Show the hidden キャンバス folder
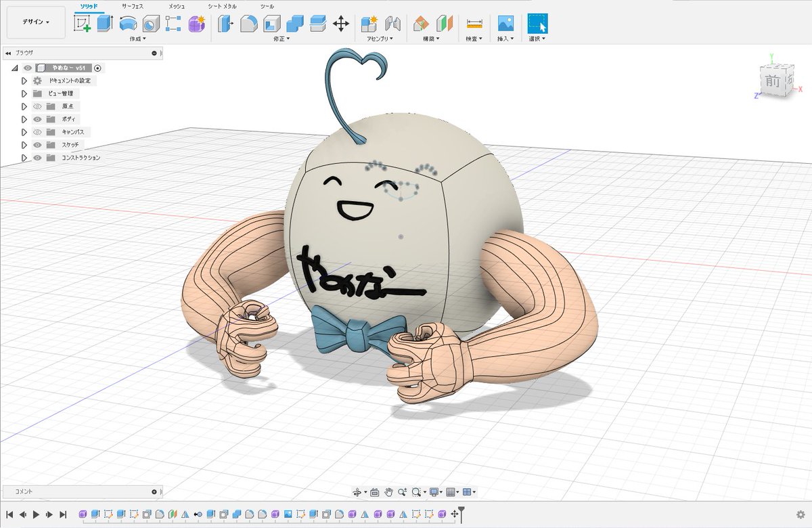This screenshot has height=528, width=812. point(38,132)
